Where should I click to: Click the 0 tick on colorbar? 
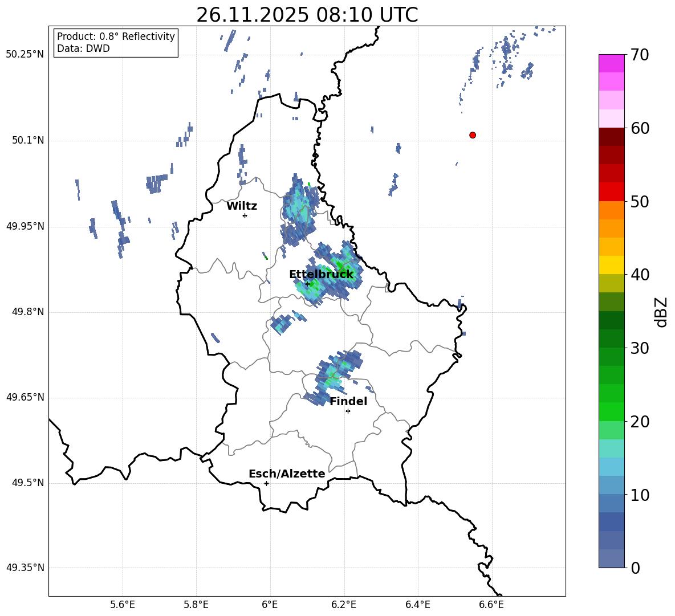tap(636, 568)
